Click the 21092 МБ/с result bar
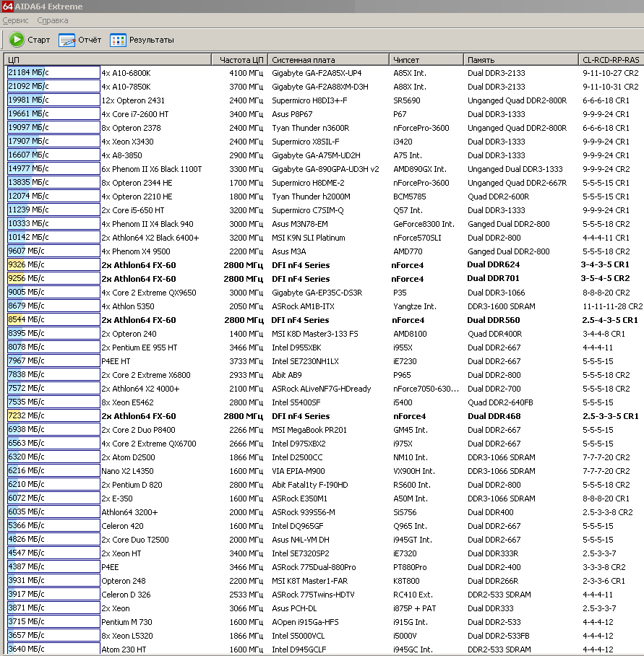 pos(53,87)
